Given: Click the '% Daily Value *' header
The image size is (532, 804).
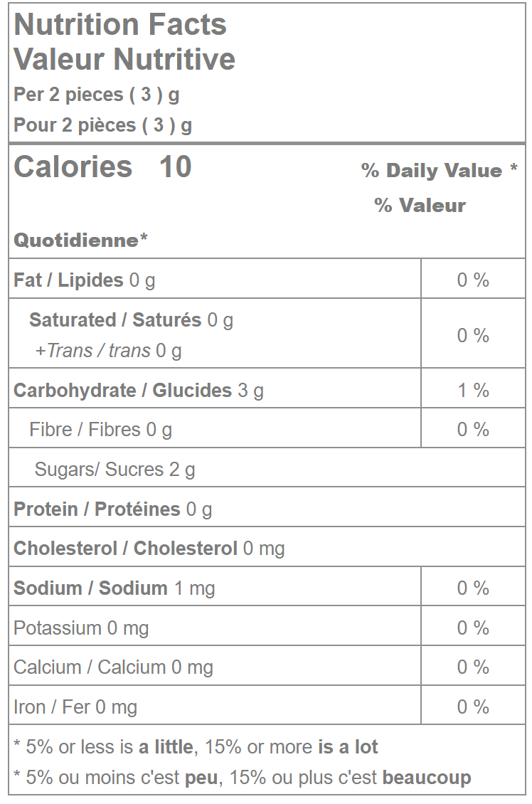Looking at the screenshot, I should coord(439,171).
